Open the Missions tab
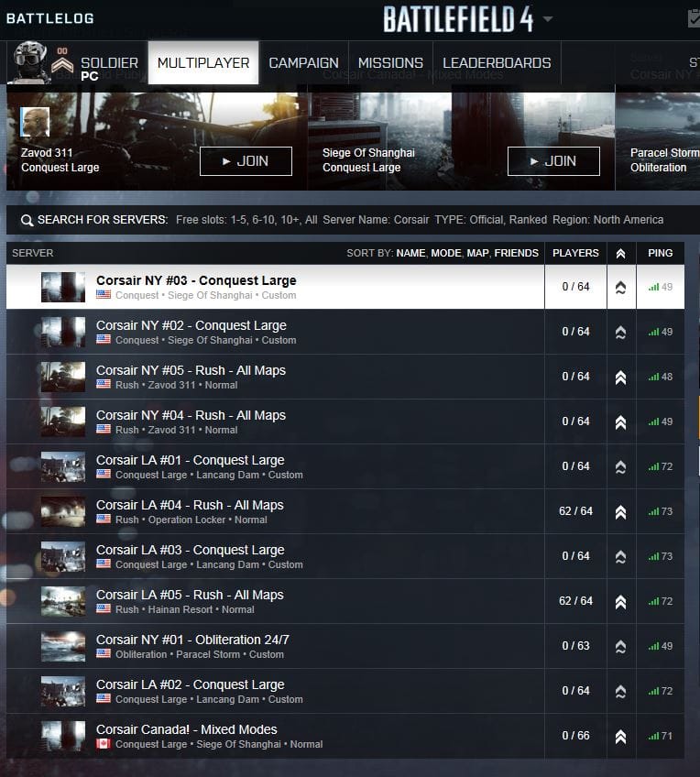Image resolution: width=700 pixels, height=777 pixels. [x=390, y=62]
